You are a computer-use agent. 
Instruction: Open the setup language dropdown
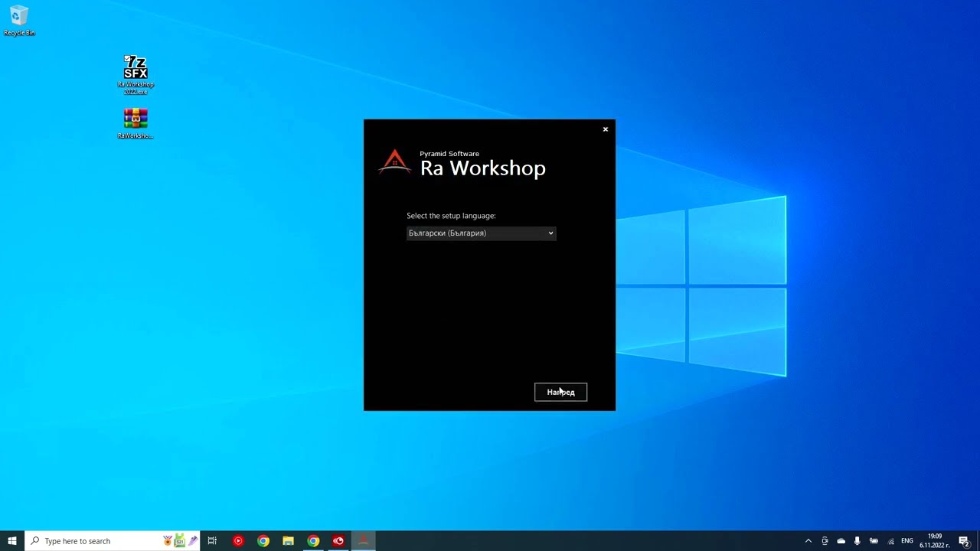(481, 233)
